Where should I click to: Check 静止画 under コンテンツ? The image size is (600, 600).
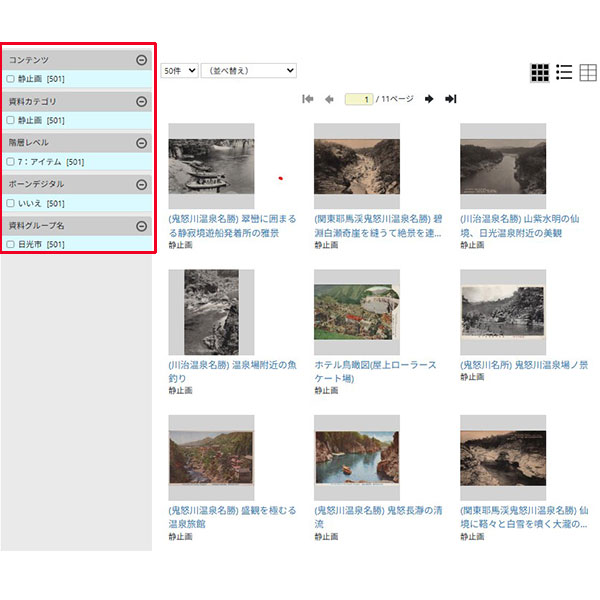10,79
